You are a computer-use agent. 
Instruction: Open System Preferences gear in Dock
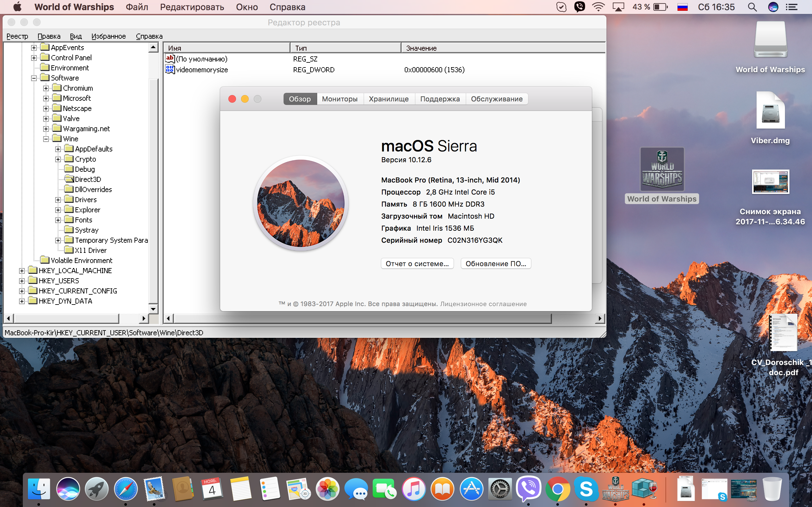[500, 489]
